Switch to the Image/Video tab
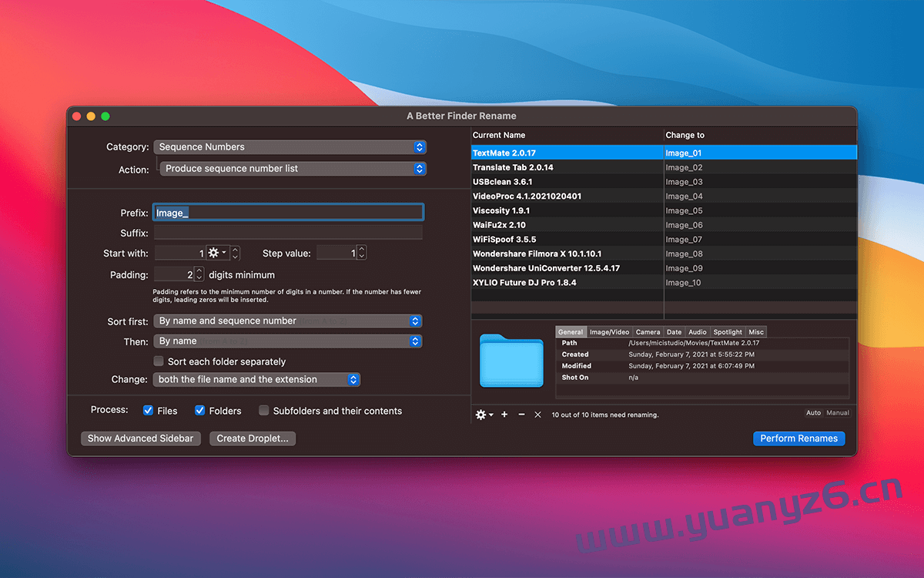Viewport: 924px width, 578px height. pyautogui.click(x=608, y=331)
